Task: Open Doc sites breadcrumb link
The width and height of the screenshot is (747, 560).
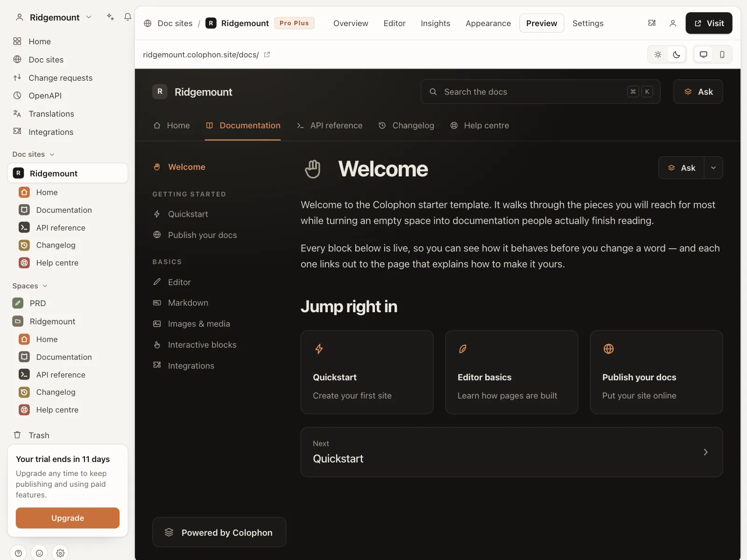Action: click(x=175, y=23)
